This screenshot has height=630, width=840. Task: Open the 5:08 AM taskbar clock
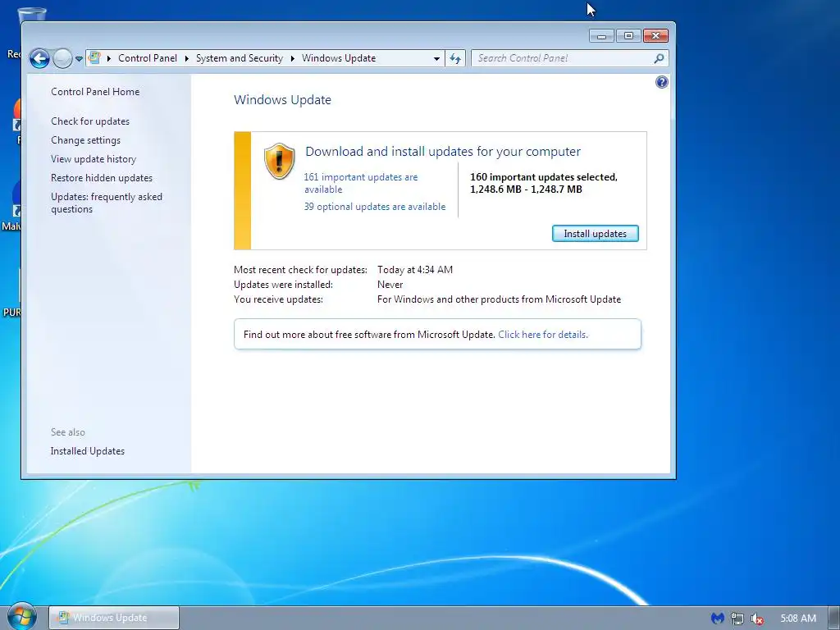[798, 619]
